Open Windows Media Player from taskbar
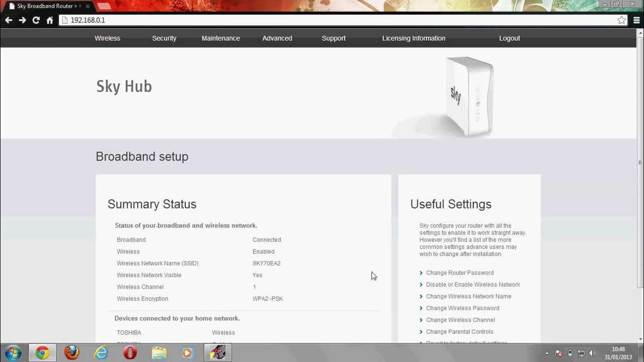Image resolution: width=644 pixels, height=362 pixels. pos(188,353)
